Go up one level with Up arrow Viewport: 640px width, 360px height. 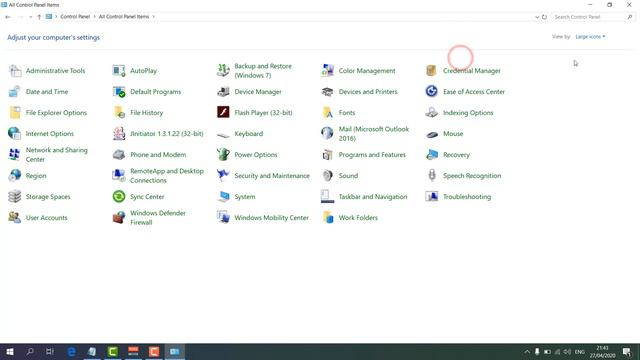pos(39,17)
